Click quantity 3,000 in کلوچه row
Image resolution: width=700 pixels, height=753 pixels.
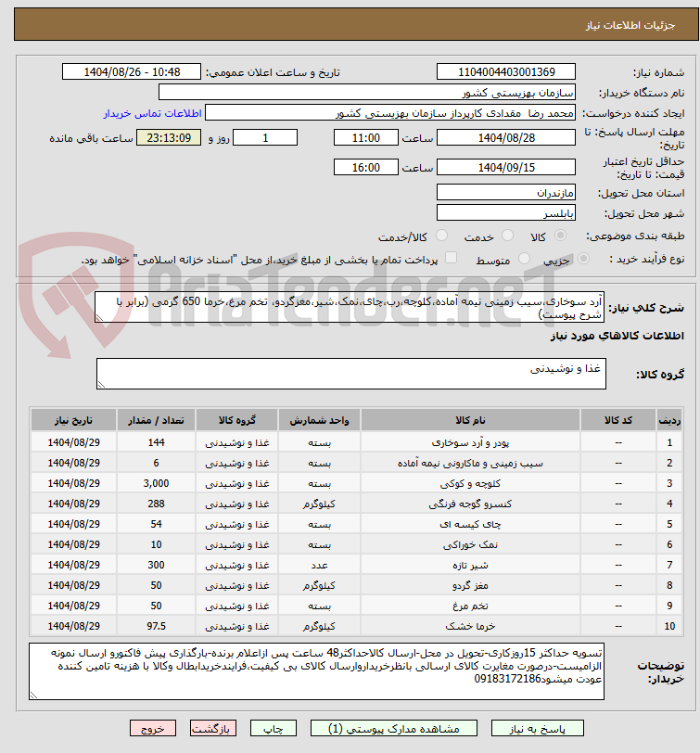156,483
